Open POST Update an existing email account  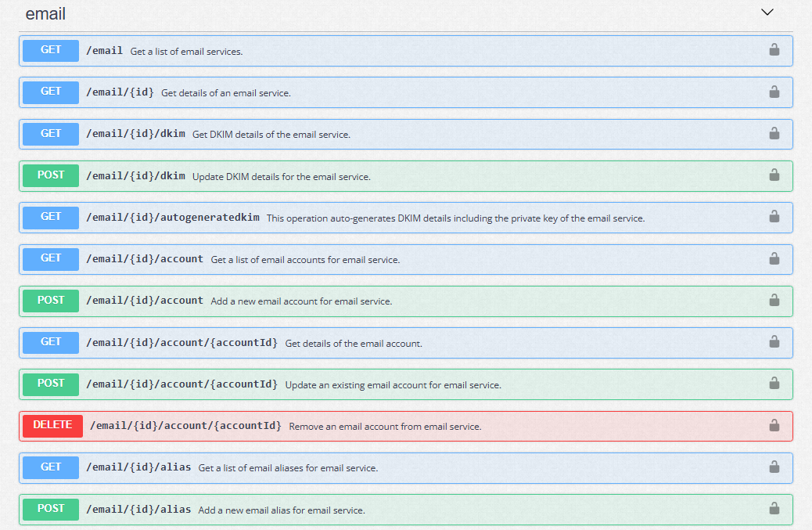click(405, 384)
